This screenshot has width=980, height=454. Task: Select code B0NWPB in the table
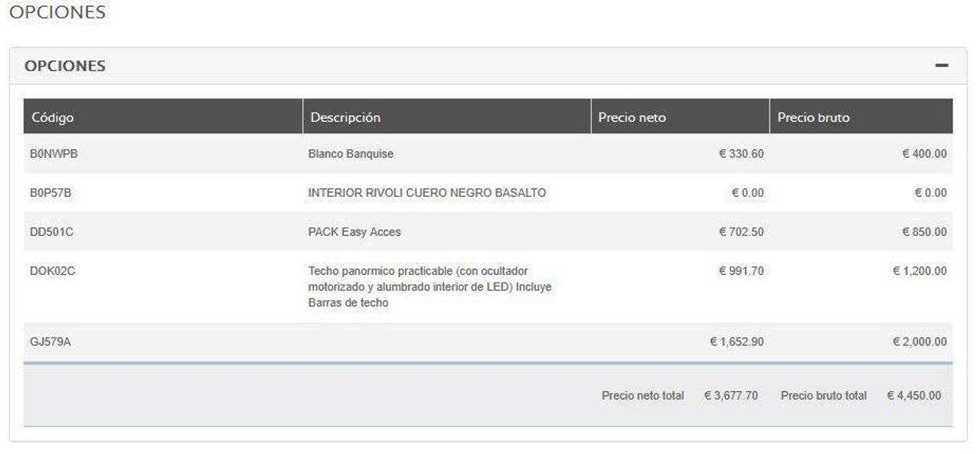pyautogui.click(x=54, y=154)
